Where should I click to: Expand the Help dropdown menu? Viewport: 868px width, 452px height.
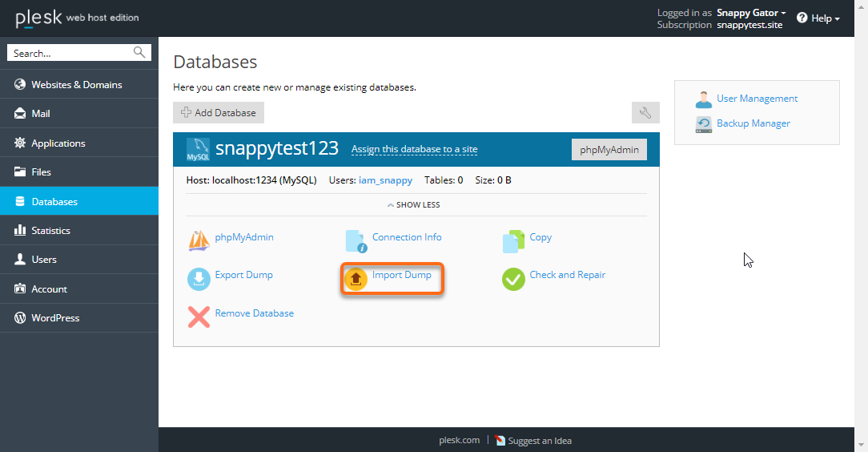[818, 18]
